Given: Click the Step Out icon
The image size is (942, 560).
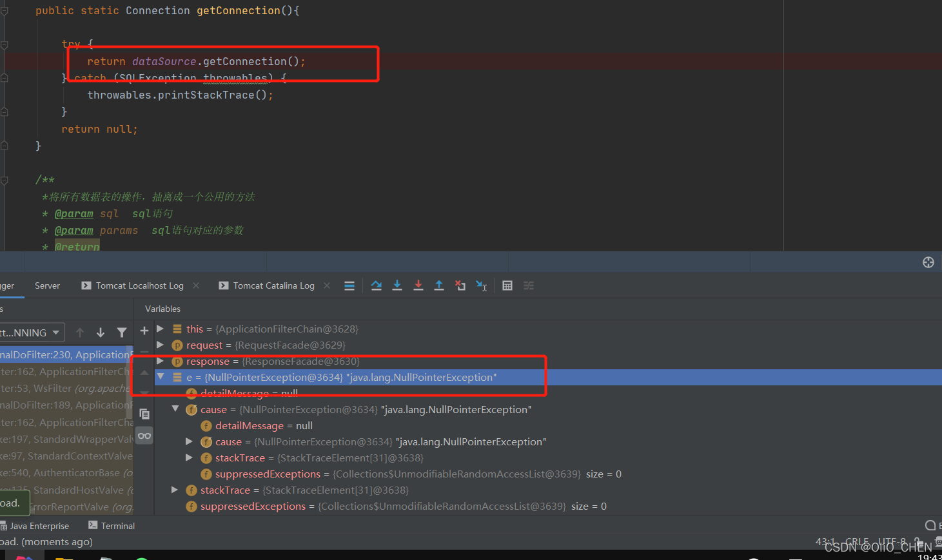Looking at the screenshot, I should [x=439, y=285].
